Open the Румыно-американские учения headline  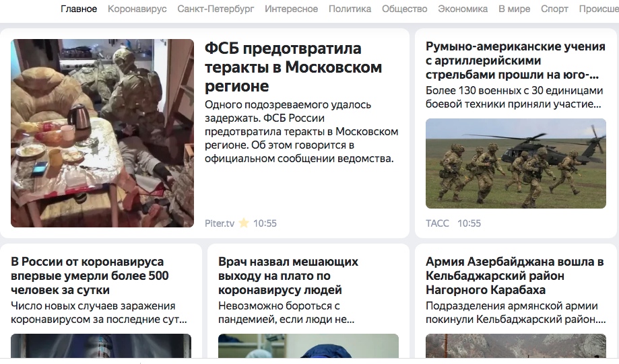point(515,61)
